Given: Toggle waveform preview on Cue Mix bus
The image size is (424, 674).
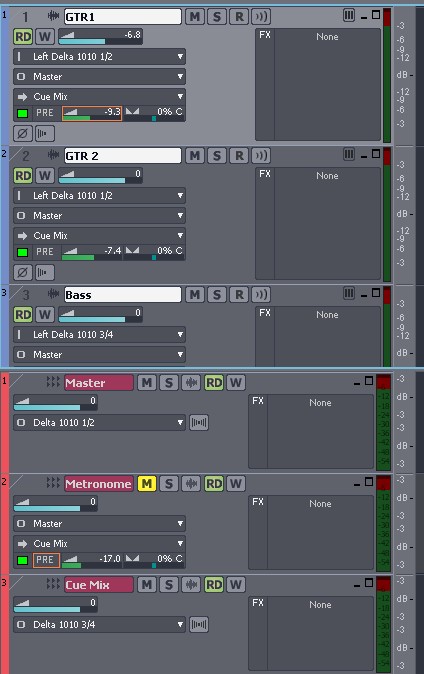Looking at the screenshot, I should pos(191,585).
